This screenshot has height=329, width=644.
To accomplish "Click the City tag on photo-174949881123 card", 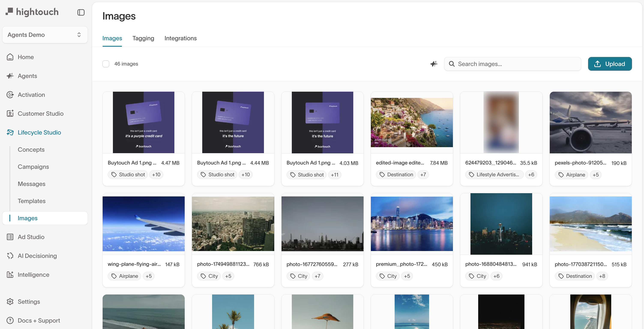I will pyautogui.click(x=209, y=276).
